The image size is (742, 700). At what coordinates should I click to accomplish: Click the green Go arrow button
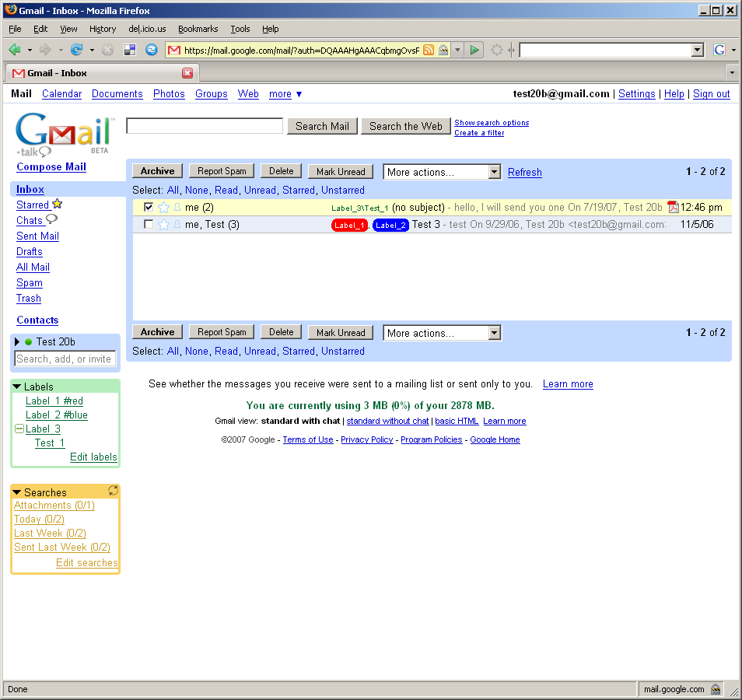(474, 50)
